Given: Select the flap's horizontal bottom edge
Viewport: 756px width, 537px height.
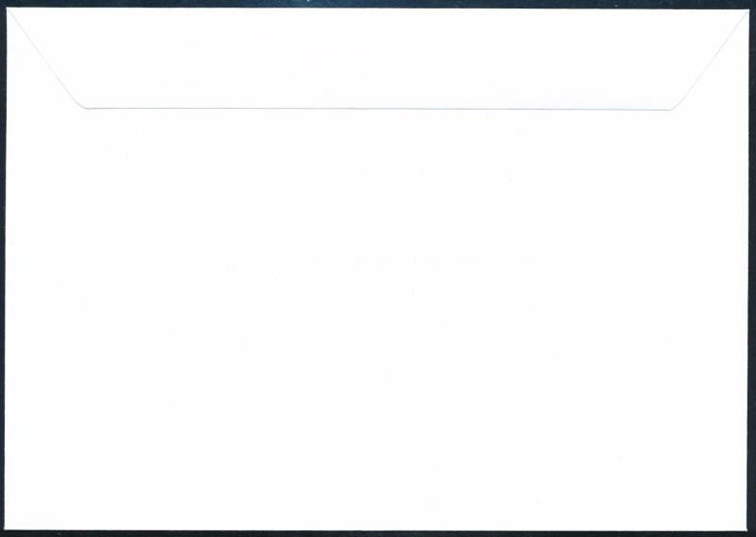Looking at the screenshot, I should click(377, 109).
